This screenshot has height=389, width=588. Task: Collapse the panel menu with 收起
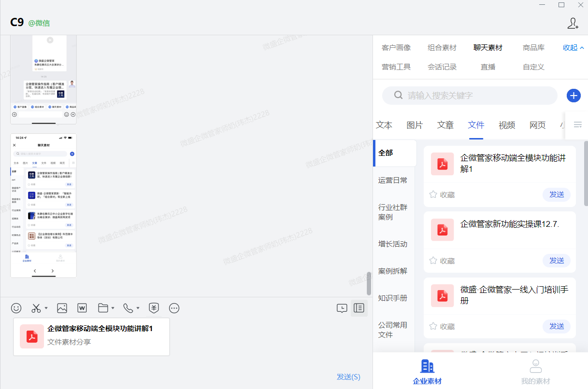pyautogui.click(x=574, y=48)
